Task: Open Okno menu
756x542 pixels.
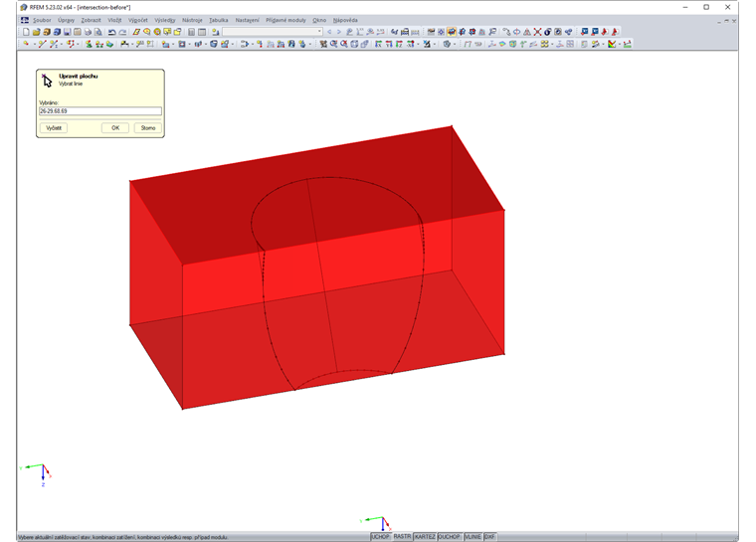Action: coord(319,20)
